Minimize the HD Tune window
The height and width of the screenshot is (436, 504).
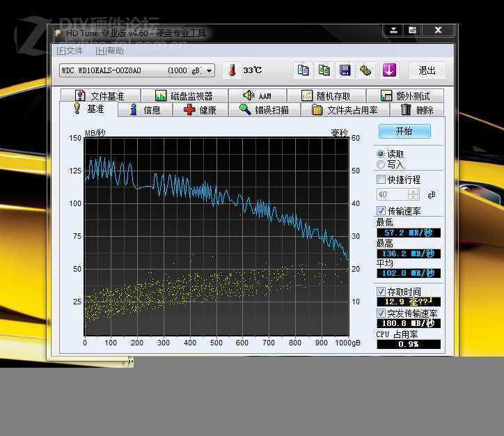[394, 30]
